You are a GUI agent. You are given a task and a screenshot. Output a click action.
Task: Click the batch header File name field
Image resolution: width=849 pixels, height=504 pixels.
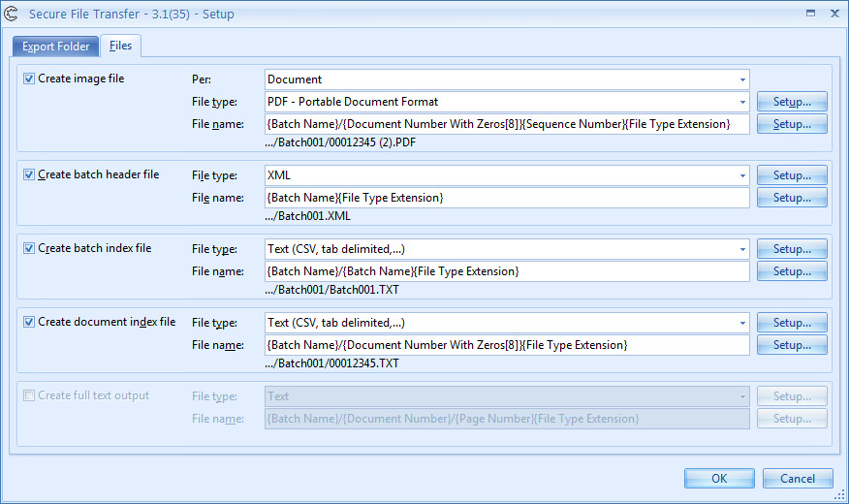pos(506,198)
